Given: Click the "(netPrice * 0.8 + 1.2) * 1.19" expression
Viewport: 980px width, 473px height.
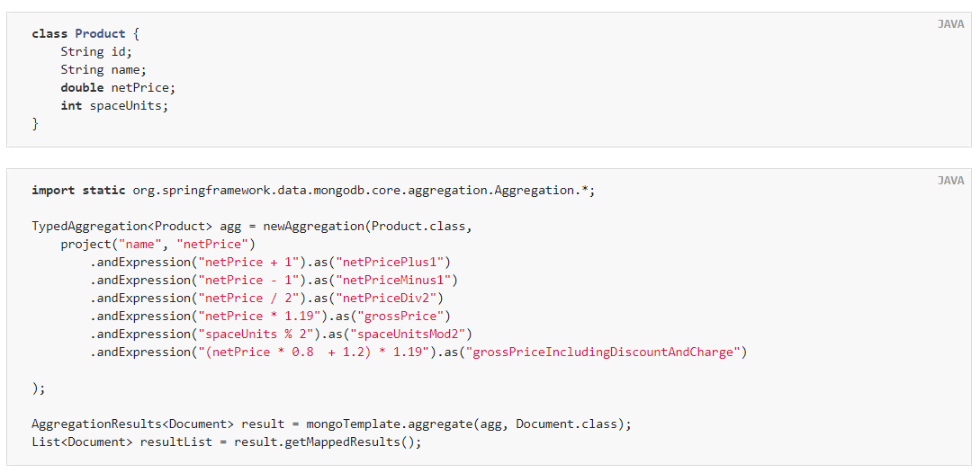Looking at the screenshot, I should 314,353.
